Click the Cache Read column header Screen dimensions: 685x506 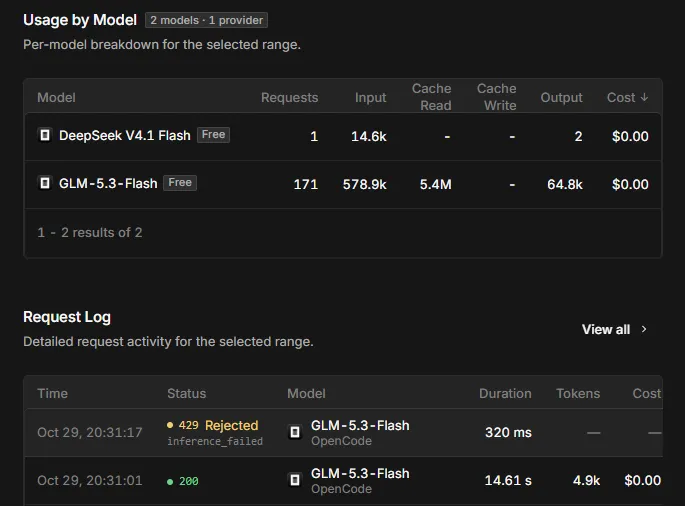pos(432,97)
